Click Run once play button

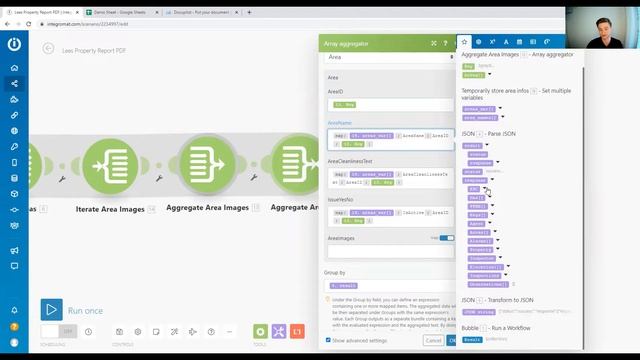[x=51, y=310]
